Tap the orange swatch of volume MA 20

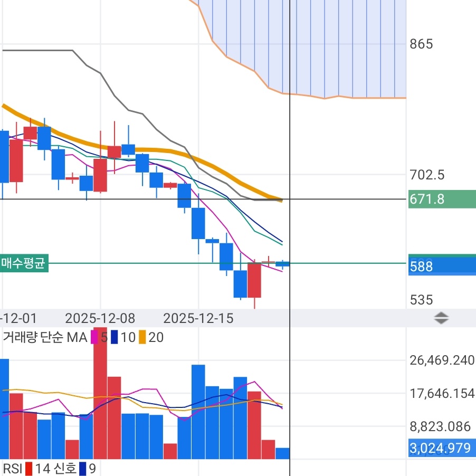142,337
